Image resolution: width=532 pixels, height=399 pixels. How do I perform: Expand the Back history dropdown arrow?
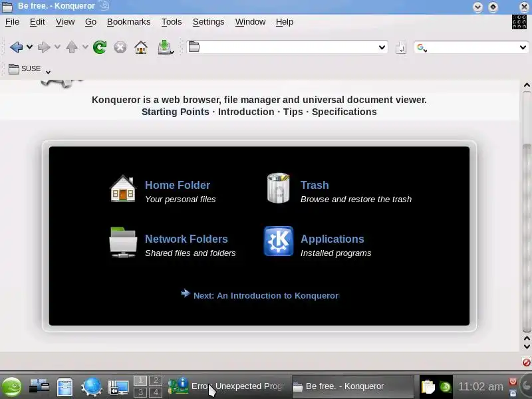click(30, 47)
